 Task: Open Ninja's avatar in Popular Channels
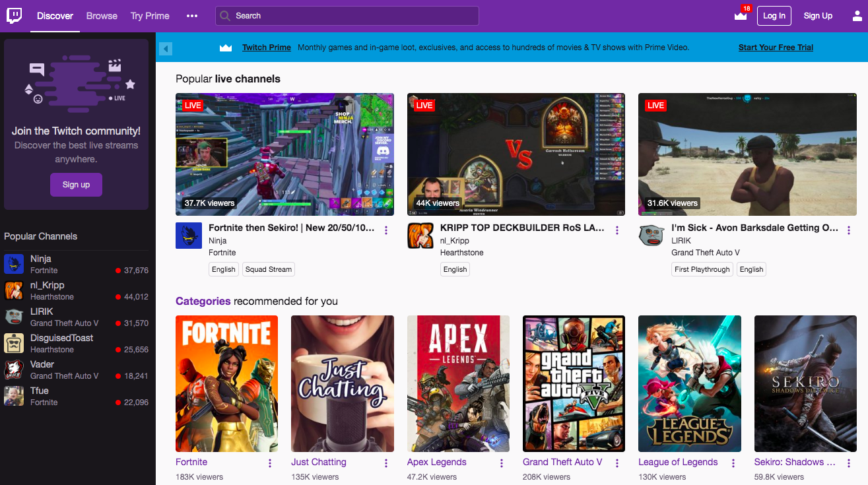pyautogui.click(x=14, y=264)
